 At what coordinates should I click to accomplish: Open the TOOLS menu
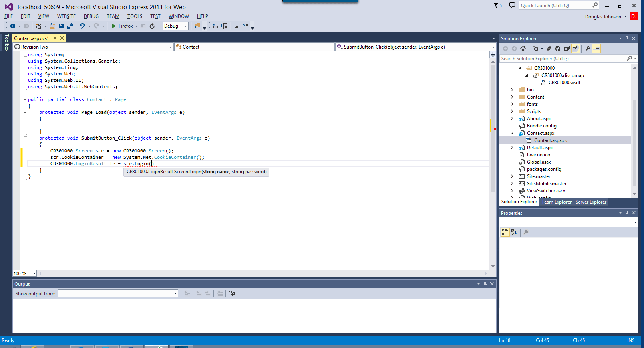pyautogui.click(x=135, y=16)
